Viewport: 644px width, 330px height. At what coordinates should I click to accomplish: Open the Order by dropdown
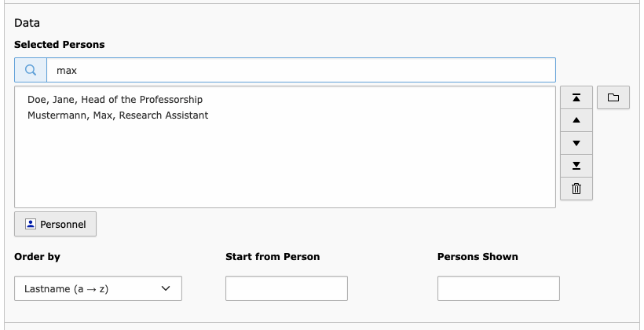click(98, 288)
